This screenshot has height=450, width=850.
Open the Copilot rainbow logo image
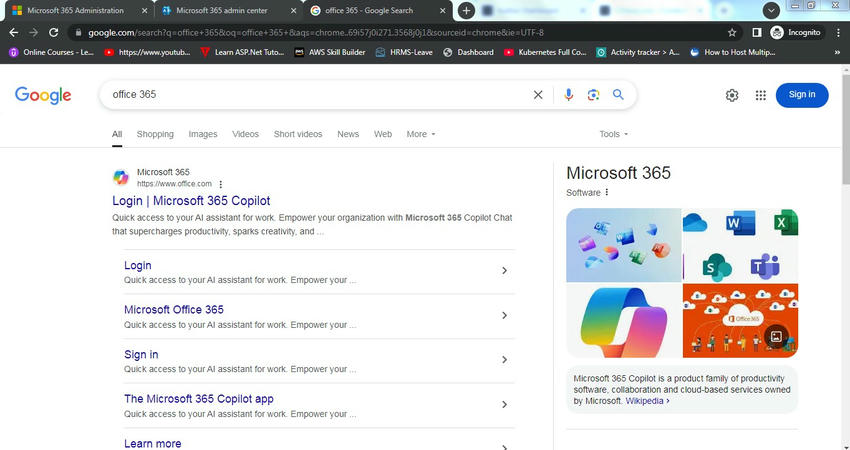click(624, 321)
